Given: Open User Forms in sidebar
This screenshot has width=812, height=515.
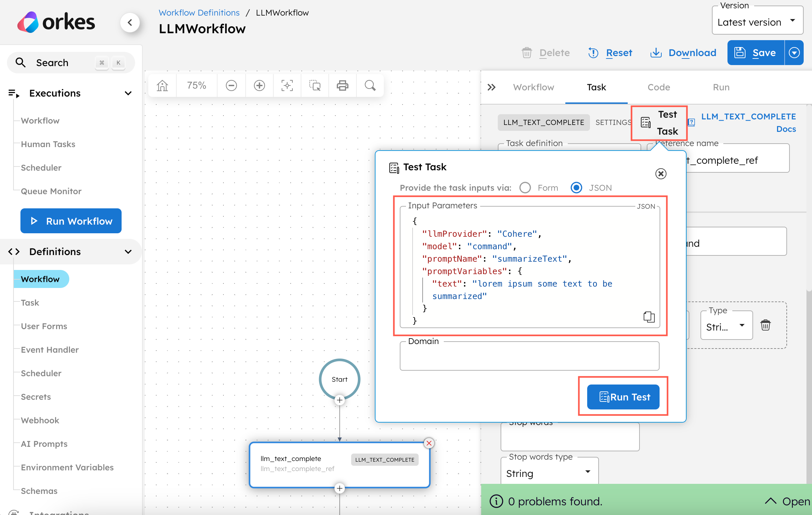Looking at the screenshot, I should 44,326.
